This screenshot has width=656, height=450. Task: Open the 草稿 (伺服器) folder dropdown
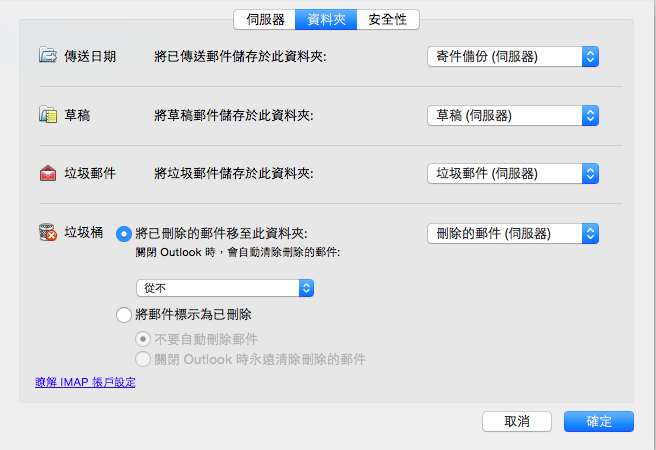pyautogui.click(x=513, y=115)
